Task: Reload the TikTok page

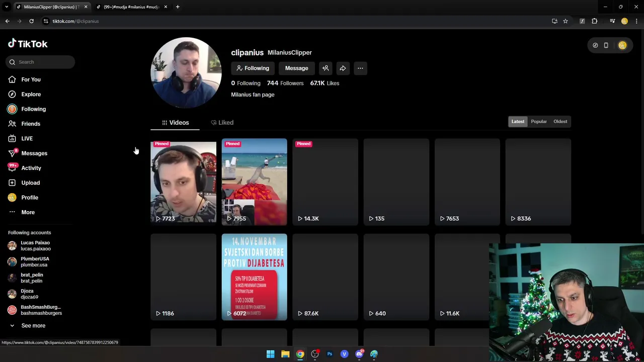Action: coord(31,21)
